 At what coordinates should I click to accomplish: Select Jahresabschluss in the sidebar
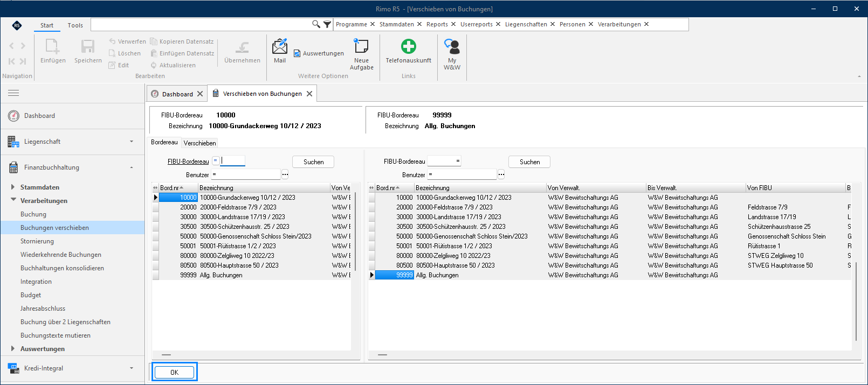tap(43, 309)
